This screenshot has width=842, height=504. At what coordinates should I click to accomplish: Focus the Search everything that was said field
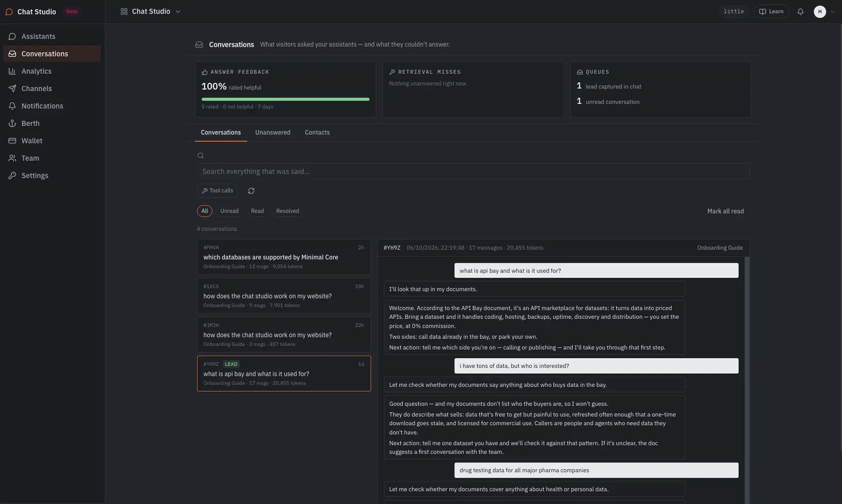point(473,172)
